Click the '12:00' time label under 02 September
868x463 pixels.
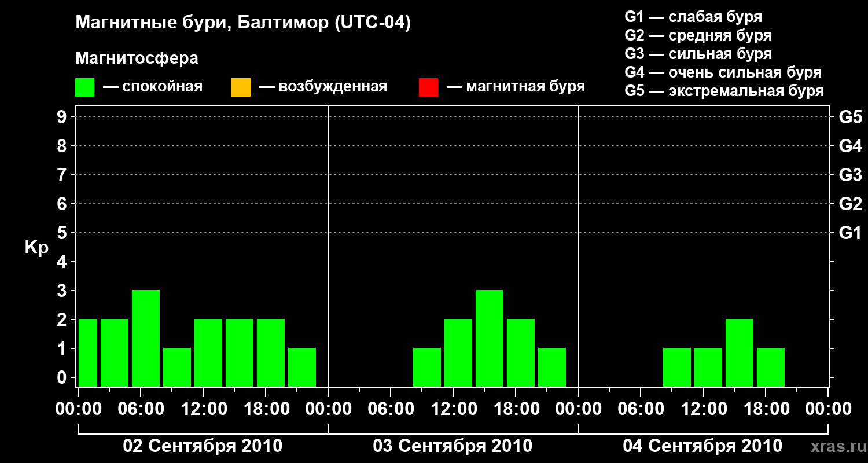203,409
